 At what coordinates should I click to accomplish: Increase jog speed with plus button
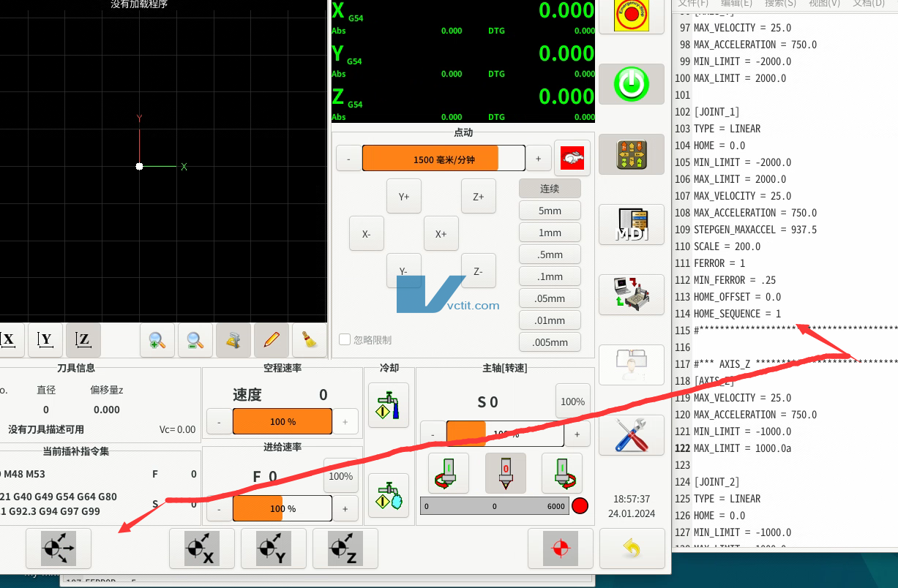pyautogui.click(x=539, y=159)
